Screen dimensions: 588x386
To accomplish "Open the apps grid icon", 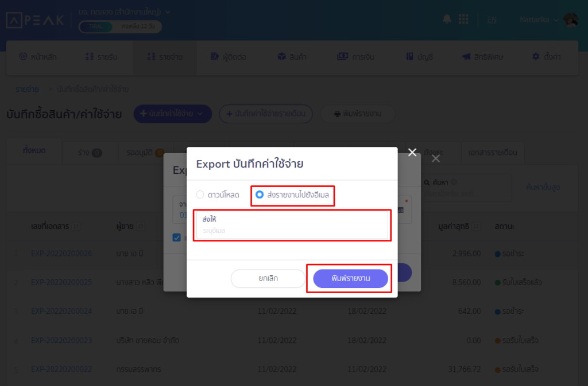I will point(463,19).
